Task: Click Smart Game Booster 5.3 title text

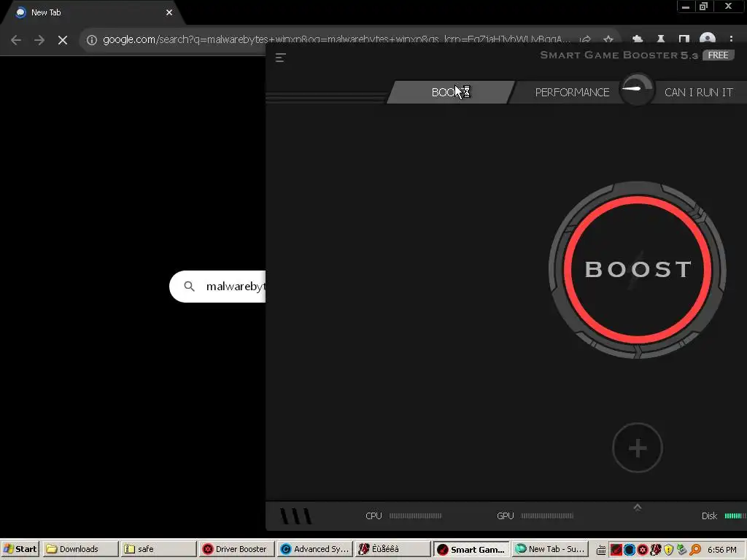Action: [619, 55]
